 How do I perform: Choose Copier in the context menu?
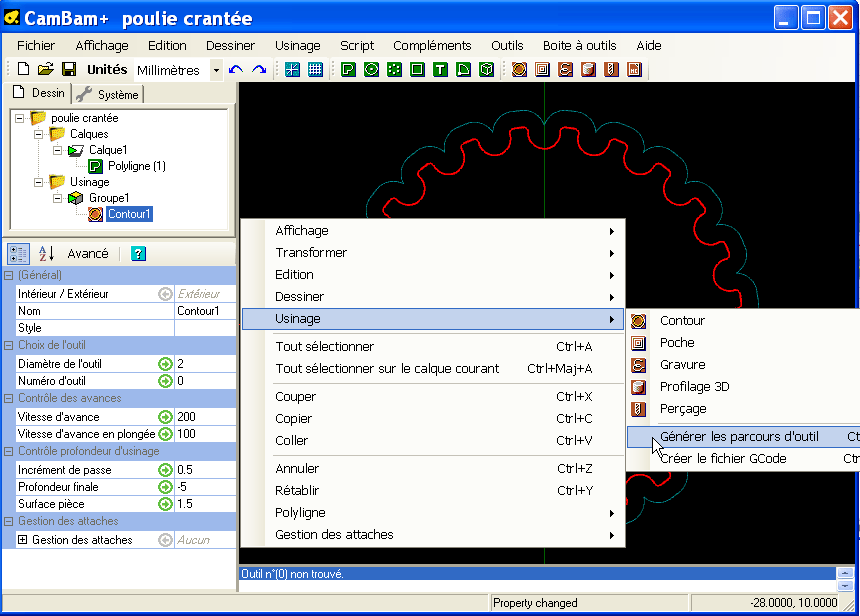[432, 419]
